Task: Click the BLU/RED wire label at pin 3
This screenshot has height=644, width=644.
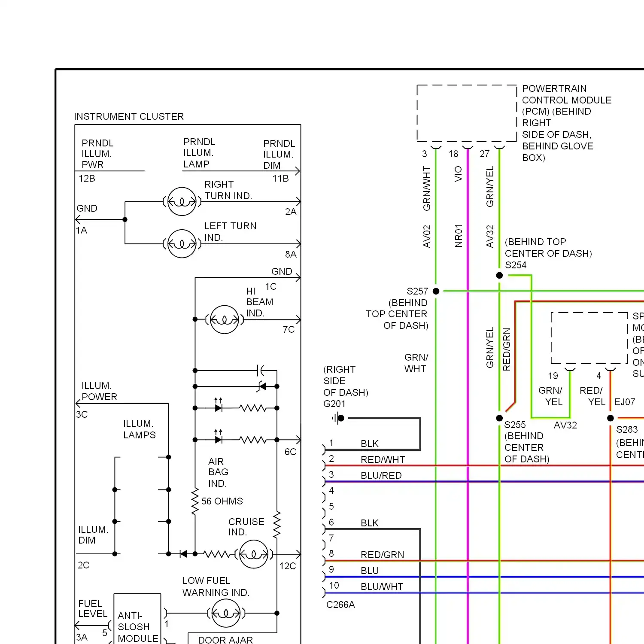Action: coord(381,475)
